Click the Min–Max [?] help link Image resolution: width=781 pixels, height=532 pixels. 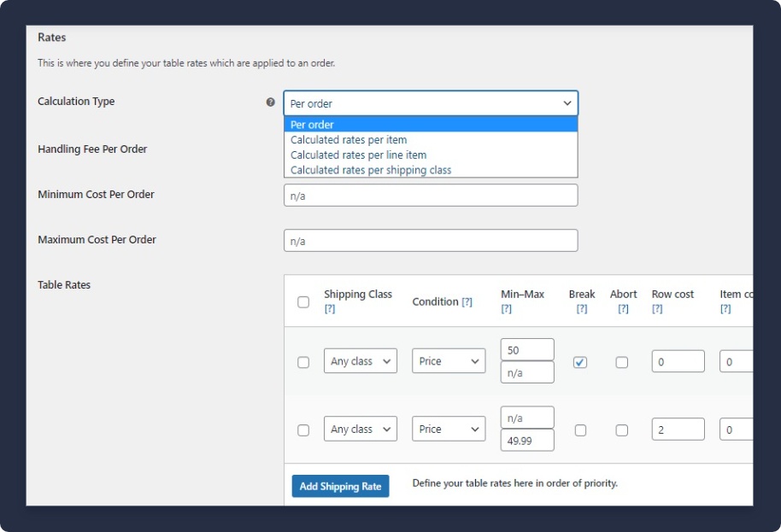pos(506,309)
